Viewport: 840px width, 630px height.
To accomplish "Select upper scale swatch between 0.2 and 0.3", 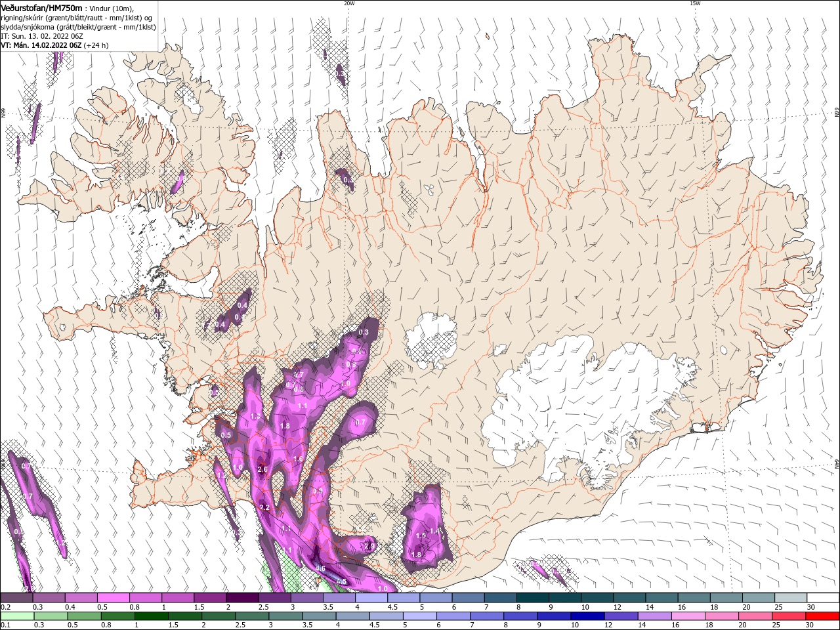I will pyautogui.click(x=16, y=598).
